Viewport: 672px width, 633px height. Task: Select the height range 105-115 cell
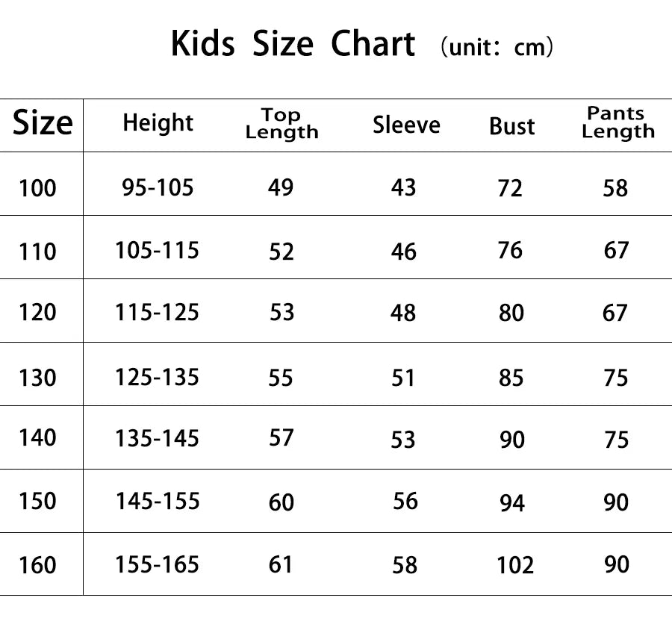pyautogui.click(x=157, y=250)
